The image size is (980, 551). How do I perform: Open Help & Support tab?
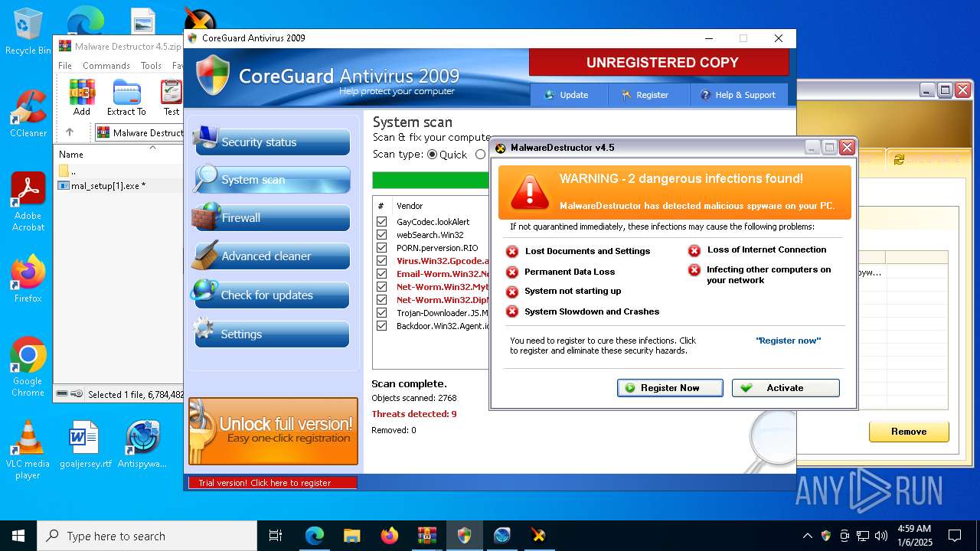pyautogui.click(x=737, y=95)
